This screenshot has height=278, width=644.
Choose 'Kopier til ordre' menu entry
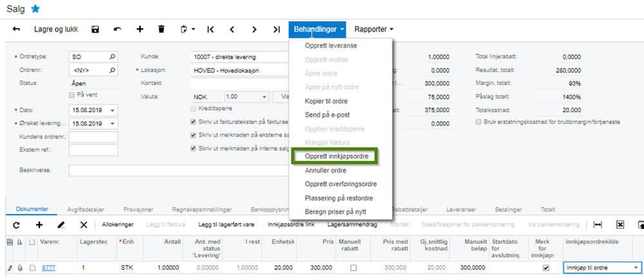pyautogui.click(x=329, y=101)
